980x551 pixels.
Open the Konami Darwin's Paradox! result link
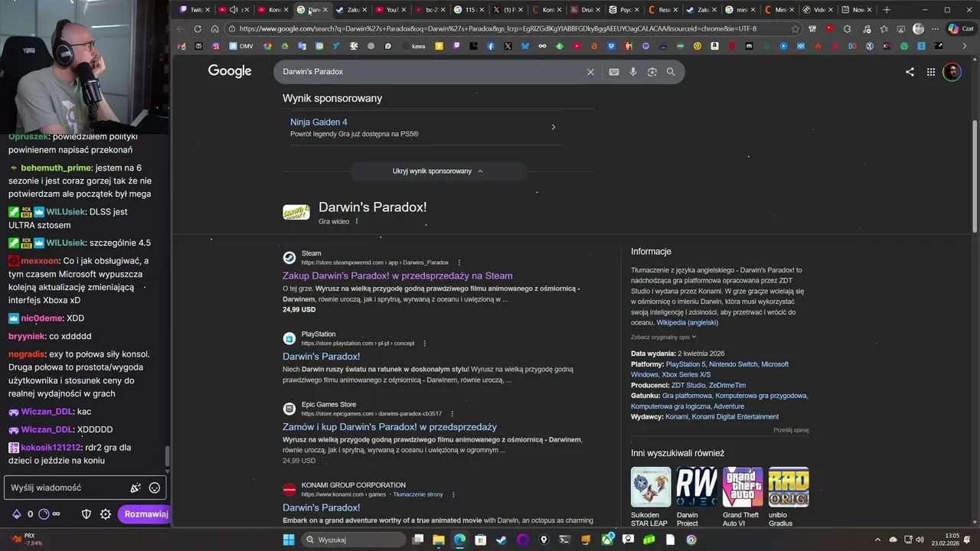[x=321, y=508]
